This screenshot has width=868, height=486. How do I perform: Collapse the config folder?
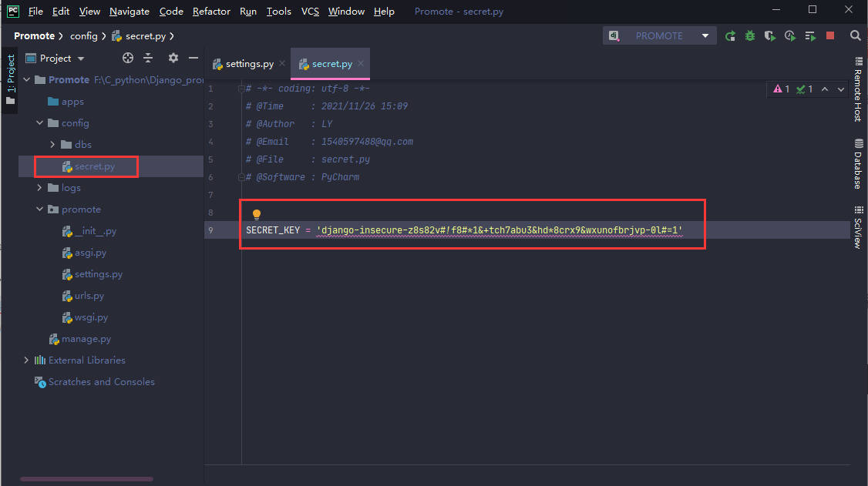[40, 122]
